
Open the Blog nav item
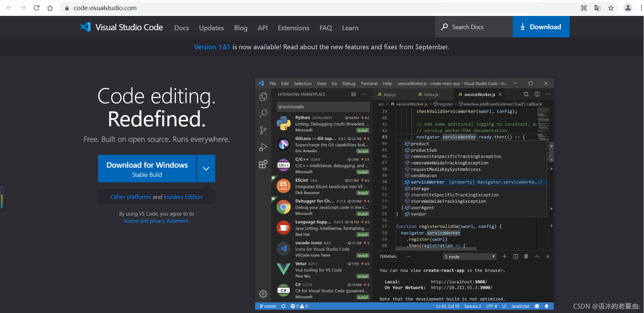(x=241, y=28)
